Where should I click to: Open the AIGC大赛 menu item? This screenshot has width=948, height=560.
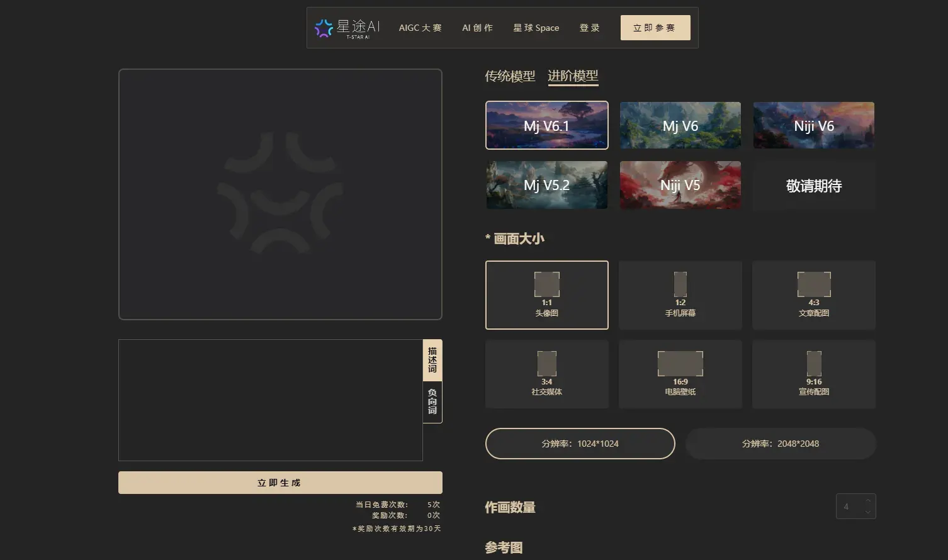420,28
